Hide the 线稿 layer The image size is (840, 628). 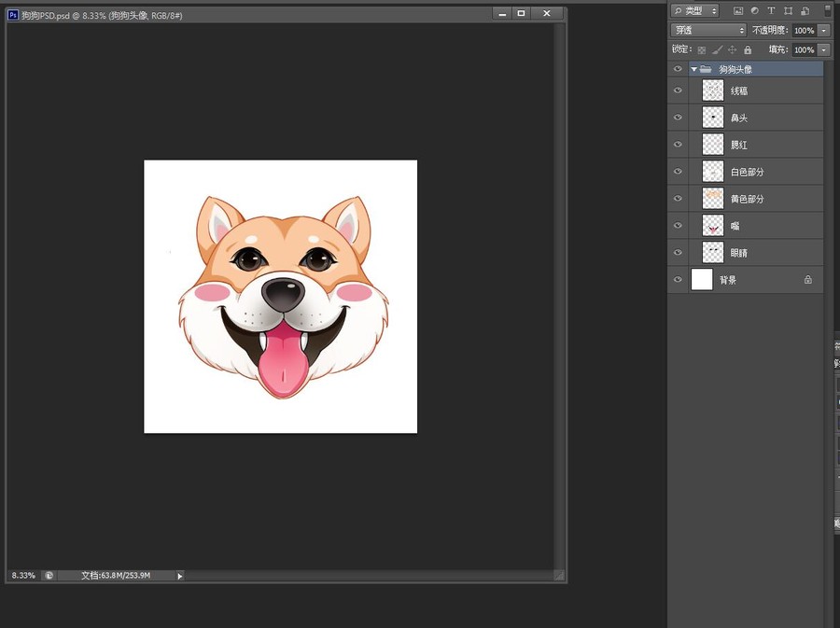pyautogui.click(x=678, y=91)
